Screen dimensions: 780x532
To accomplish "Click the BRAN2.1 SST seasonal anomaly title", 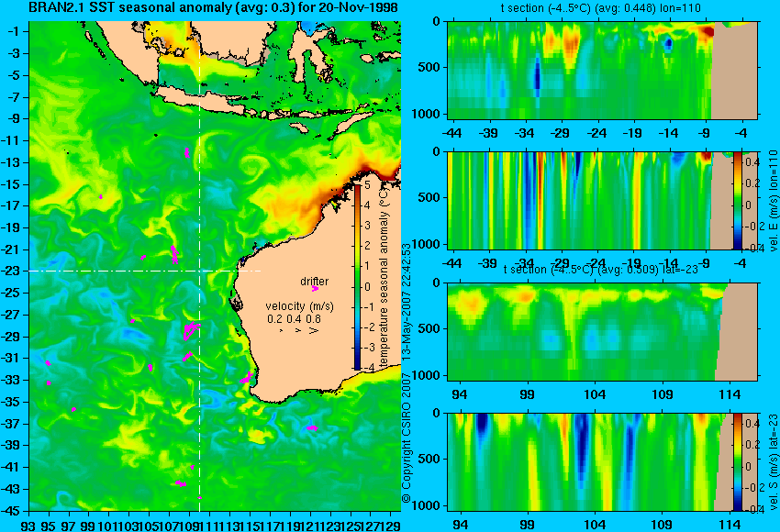I will pyautogui.click(x=213, y=7).
